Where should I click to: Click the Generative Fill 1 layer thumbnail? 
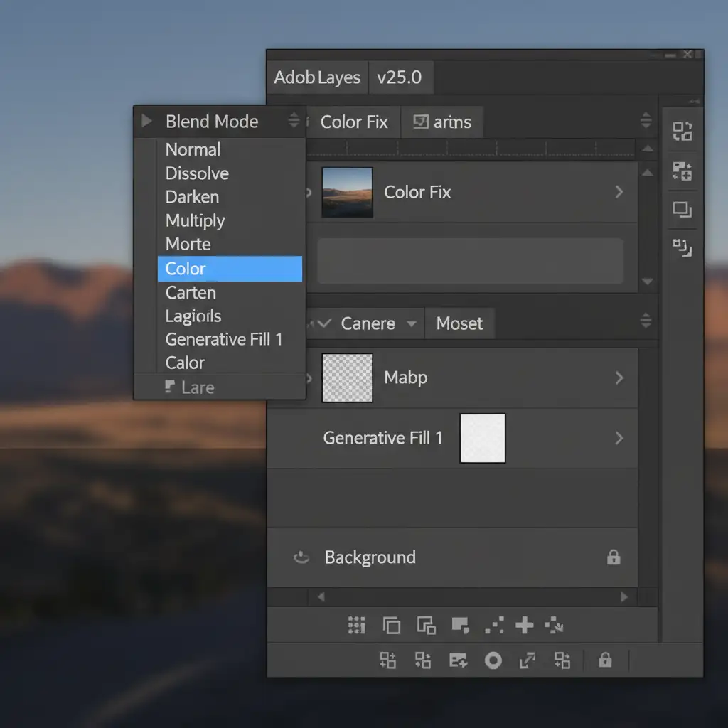click(x=483, y=438)
